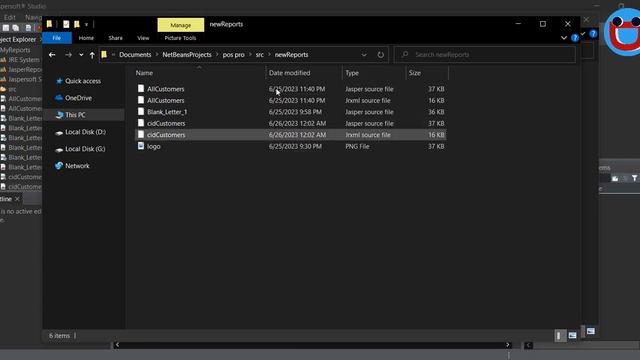The height and width of the screenshot is (360, 640).
Task: Select cidCustomers Jrxml source file
Action: [291, 135]
